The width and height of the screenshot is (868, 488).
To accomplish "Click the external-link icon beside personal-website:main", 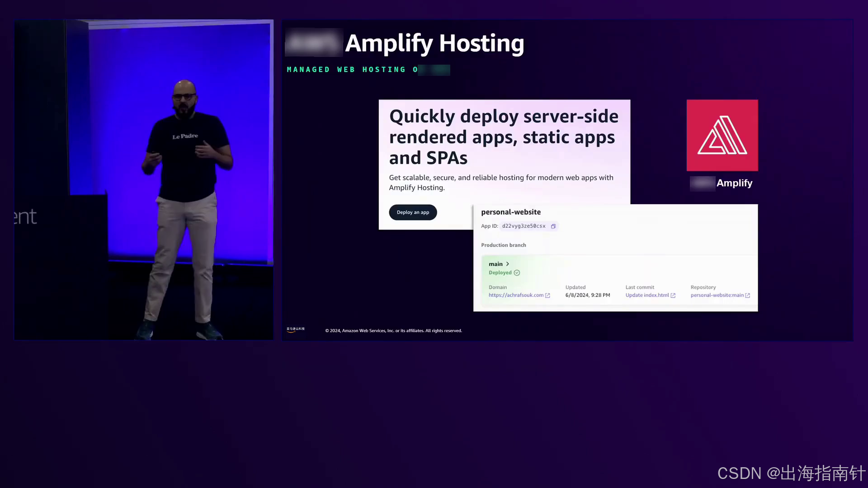I will (x=747, y=296).
